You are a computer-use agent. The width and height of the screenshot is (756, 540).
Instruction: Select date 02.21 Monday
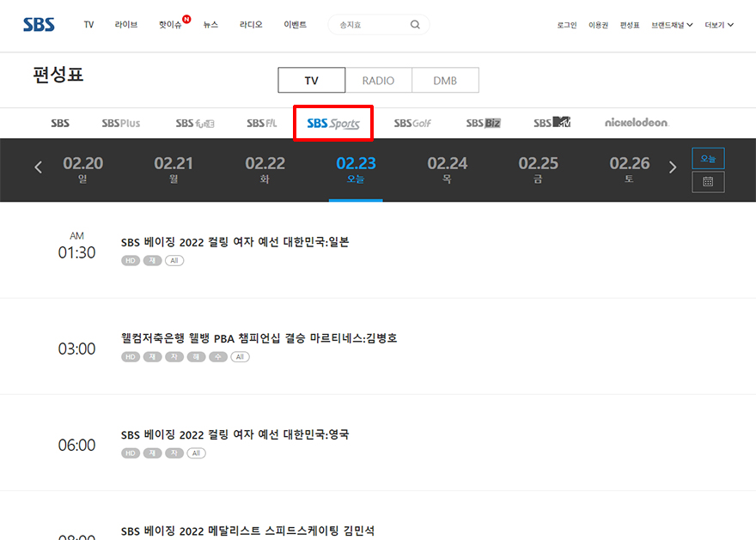pyautogui.click(x=174, y=170)
